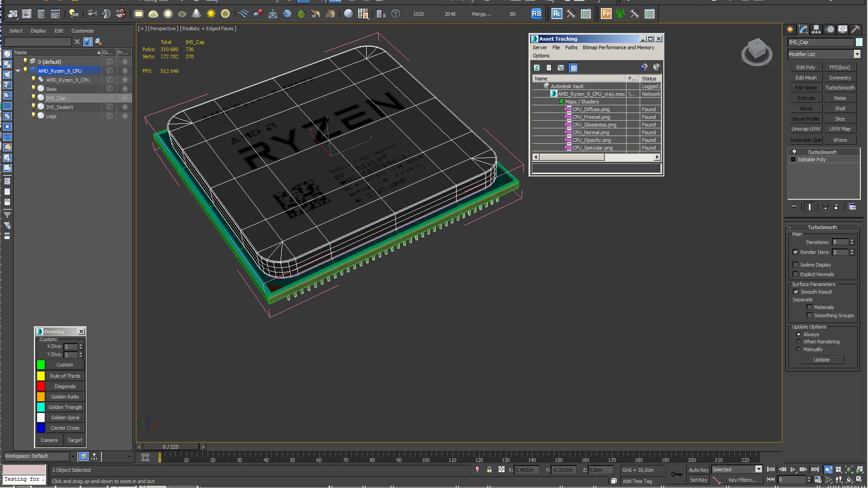Click the RB toolbar icon

tap(536, 14)
